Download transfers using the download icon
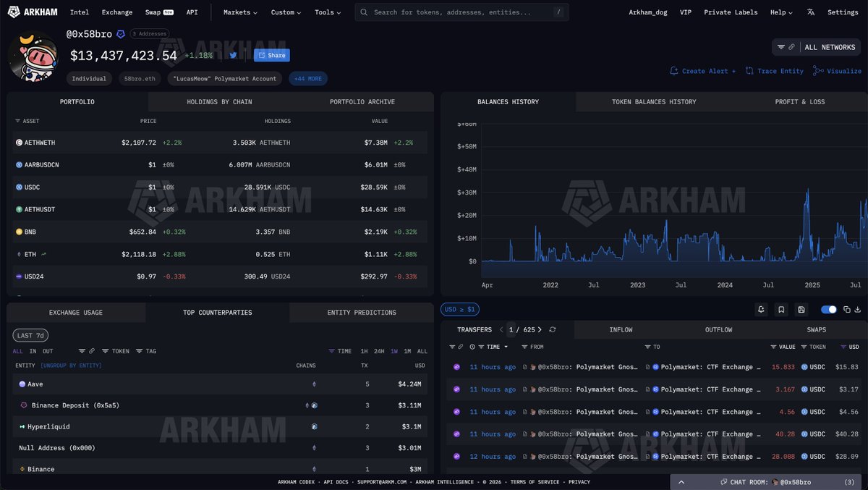 (858, 310)
